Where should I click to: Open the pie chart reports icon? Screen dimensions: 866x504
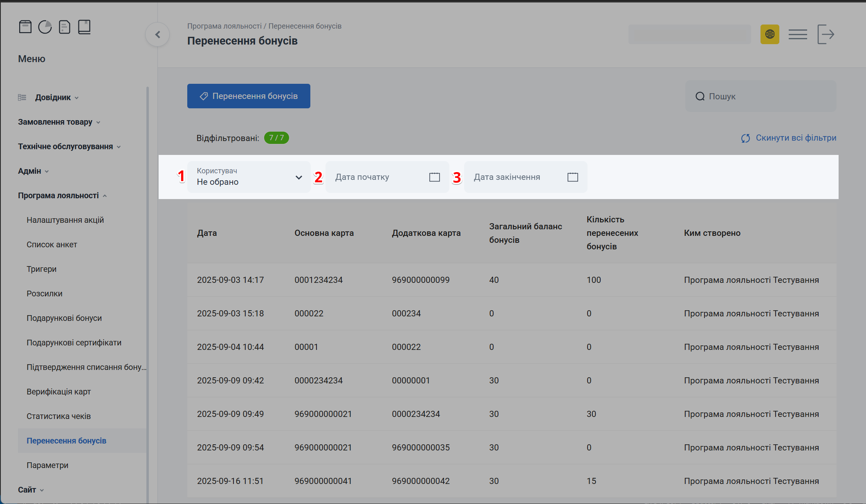click(x=45, y=27)
